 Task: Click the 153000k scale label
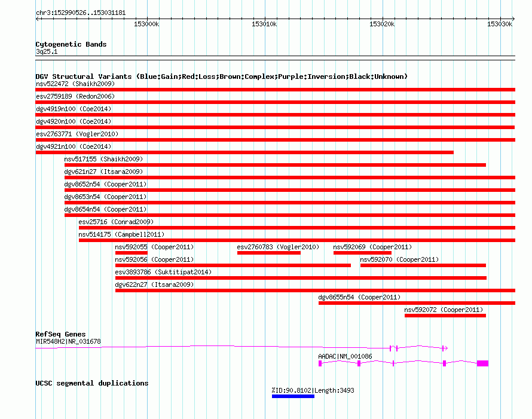click(146, 24)
